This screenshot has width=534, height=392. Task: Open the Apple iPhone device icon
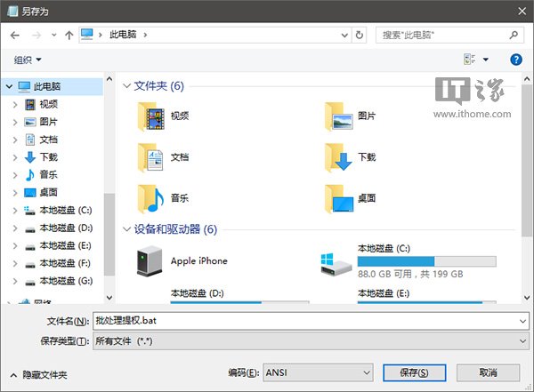(148, 260)
